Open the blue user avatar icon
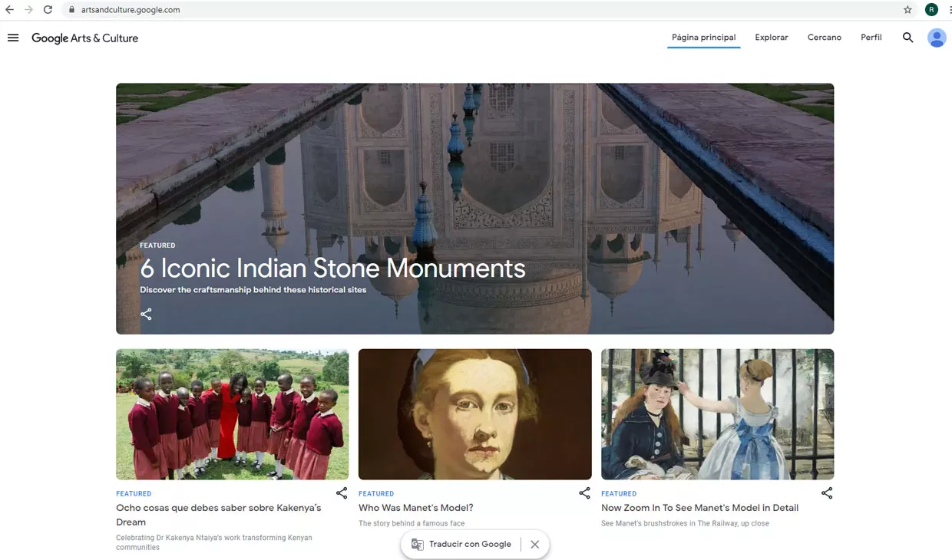This screenshot has height=560, width=952. click(936, 38)
